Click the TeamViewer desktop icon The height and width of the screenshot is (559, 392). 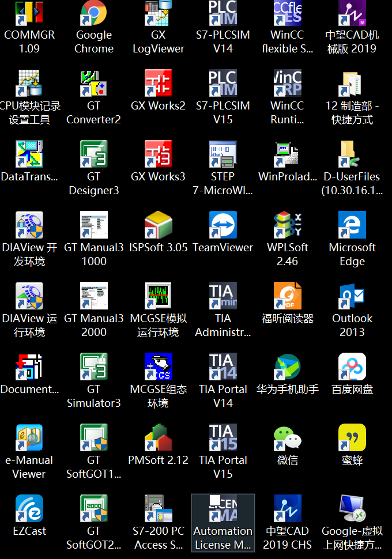coord(223,225)
